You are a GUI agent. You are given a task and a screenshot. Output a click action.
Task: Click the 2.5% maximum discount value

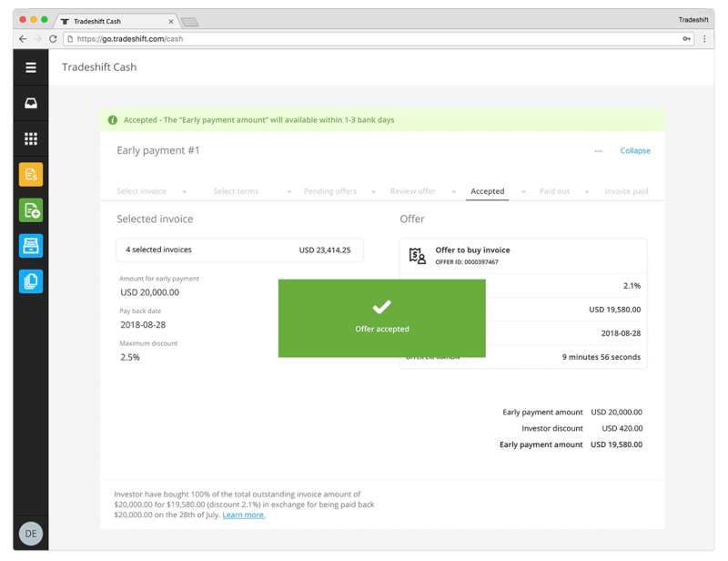(130, 357)
